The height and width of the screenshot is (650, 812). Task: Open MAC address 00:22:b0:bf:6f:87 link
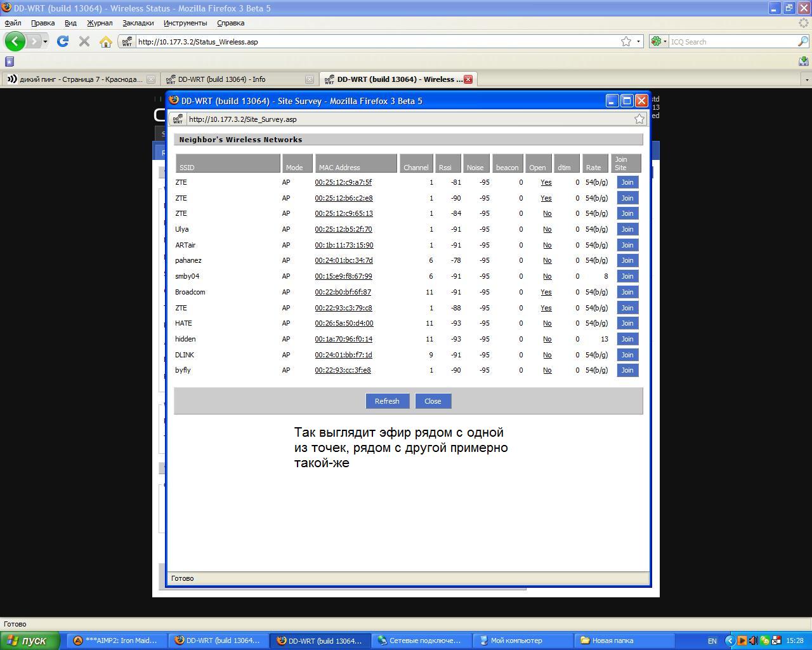pos(343,292)
